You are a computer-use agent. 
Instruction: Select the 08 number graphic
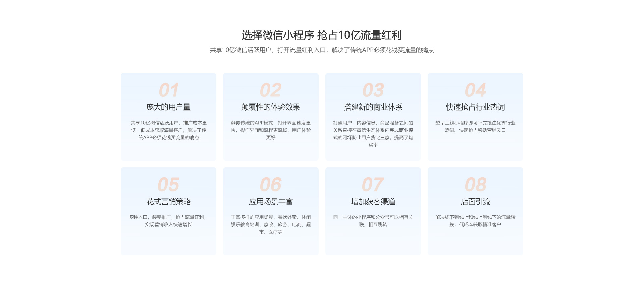(x=475, y=185)
